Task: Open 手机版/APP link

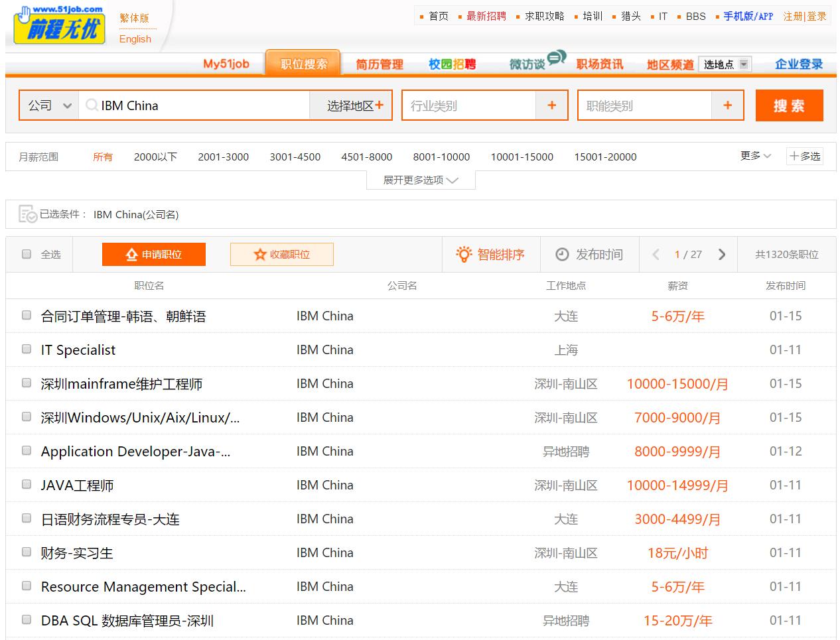Action: (748, 16)
